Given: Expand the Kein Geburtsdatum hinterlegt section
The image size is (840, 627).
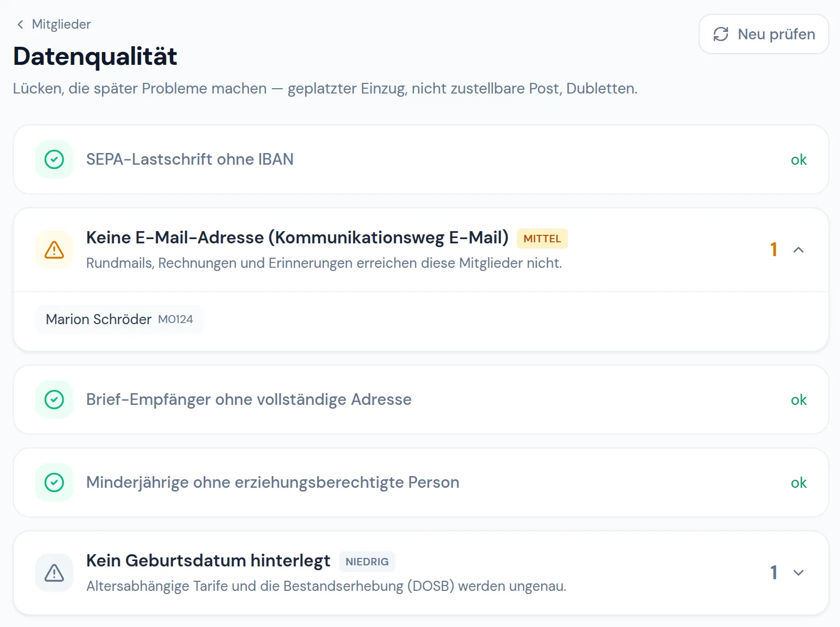Looking at the screenshot, I should coord(799,573).
